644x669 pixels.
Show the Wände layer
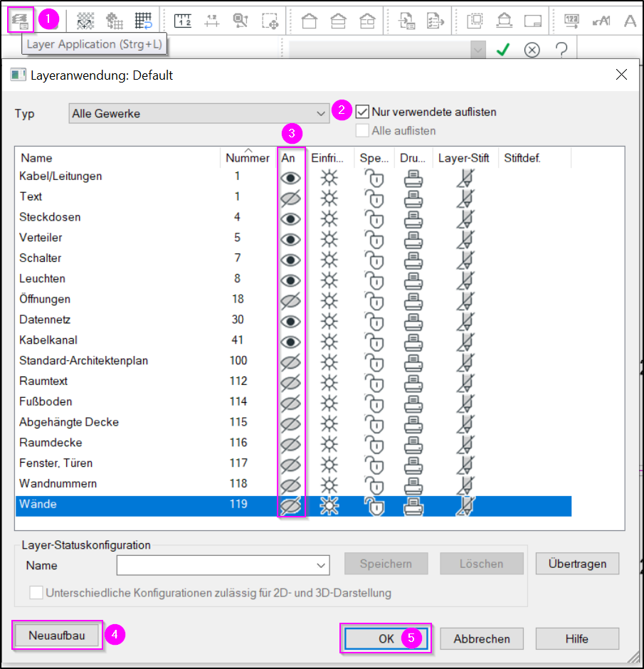290,506
